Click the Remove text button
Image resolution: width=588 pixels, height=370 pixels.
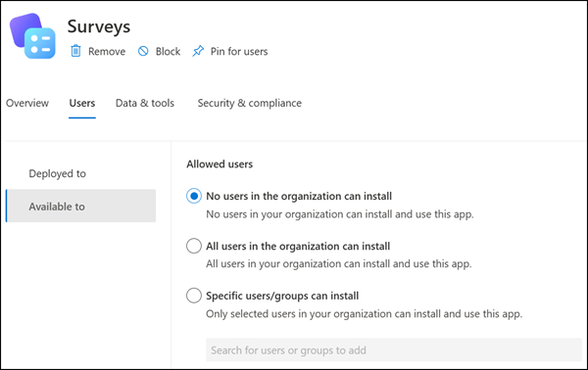(107, 51)
